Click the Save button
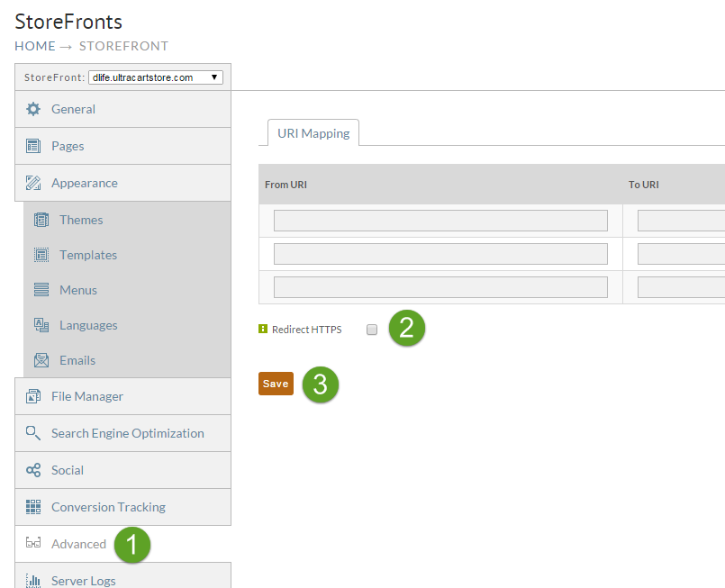Image resolution: width=725 pixels, height=588 pixels. pos(276,384)
